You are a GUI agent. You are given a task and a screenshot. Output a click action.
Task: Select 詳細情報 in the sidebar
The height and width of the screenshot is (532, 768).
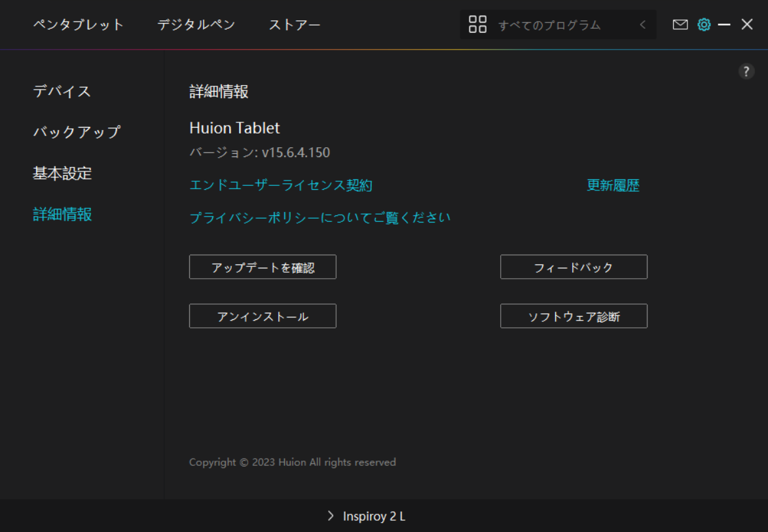click(62, 214)
